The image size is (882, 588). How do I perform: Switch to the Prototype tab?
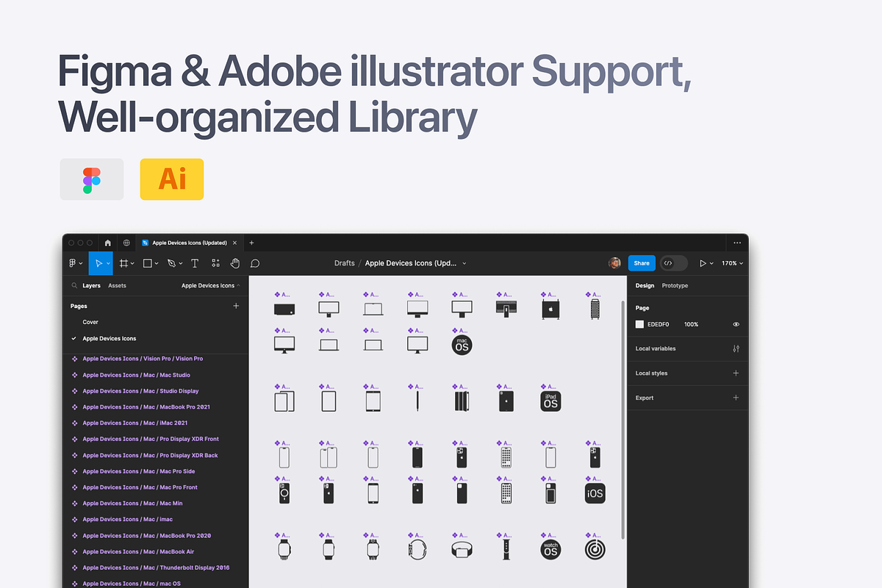pos(675,285)
